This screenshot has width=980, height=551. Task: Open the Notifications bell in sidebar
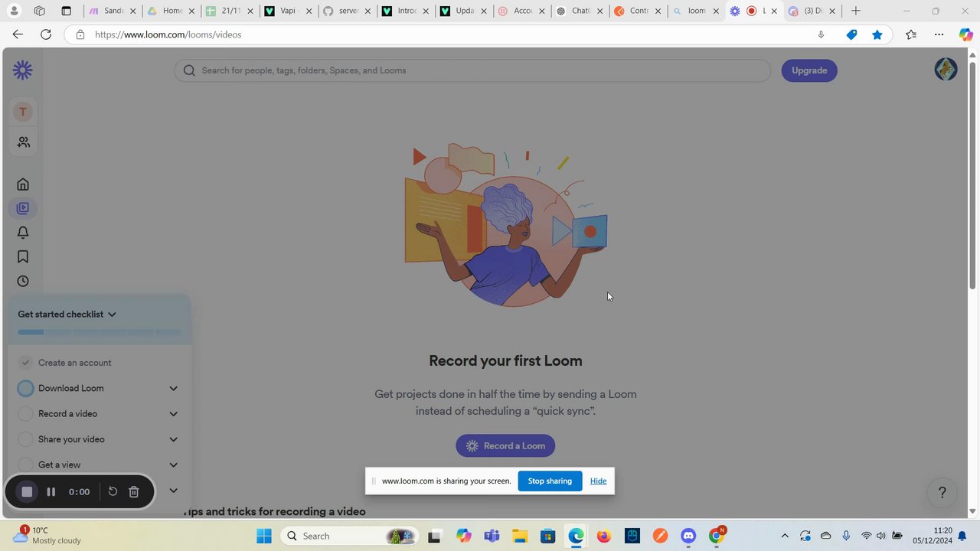(x=23, y=233)
